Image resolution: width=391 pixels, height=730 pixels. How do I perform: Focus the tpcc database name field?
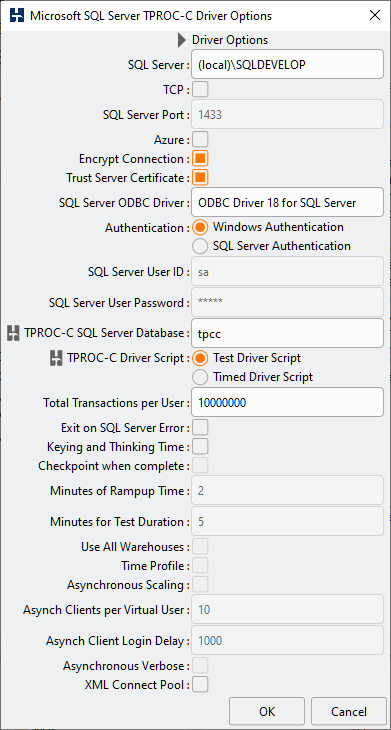287,333
